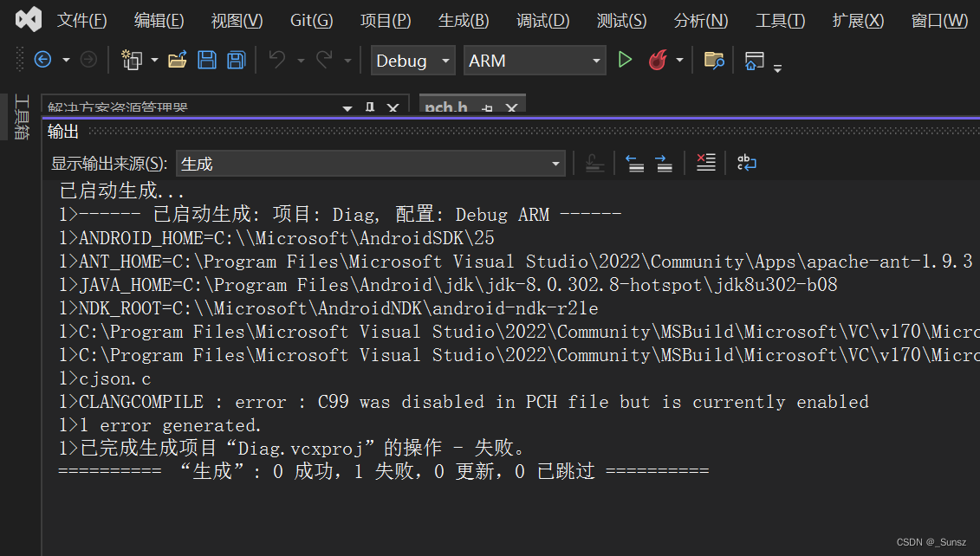Switch to the pch.h editor tab
Image resolution: width=980 pixels, height=556 pixels.
445,107
